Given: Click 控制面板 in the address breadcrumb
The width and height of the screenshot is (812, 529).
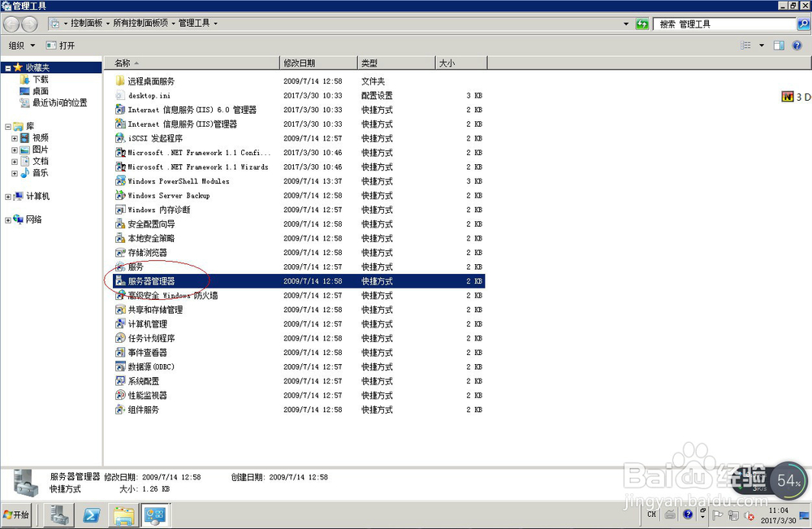Looking at the screenshot, I should coord(87,23).
